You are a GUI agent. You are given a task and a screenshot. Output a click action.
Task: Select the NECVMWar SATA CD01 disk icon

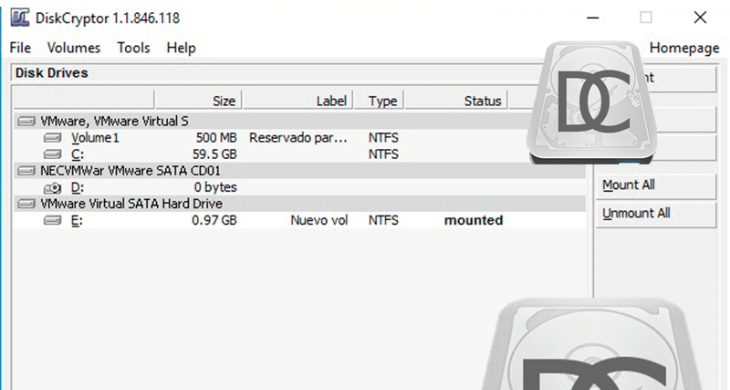tap(26, 171)
